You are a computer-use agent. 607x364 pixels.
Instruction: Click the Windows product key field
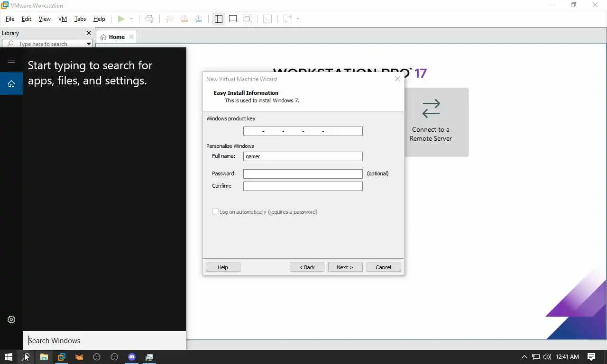(303, 131)
